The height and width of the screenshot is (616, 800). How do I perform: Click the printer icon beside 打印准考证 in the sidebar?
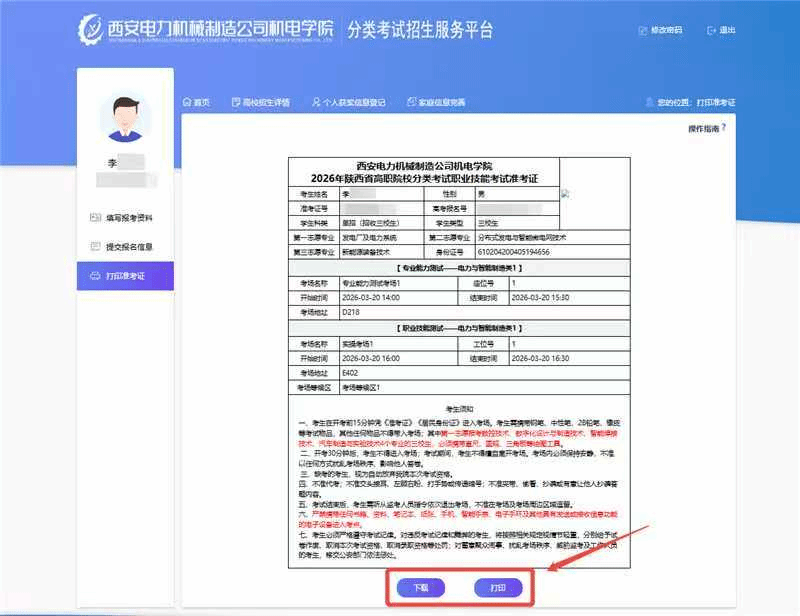click(x=95, y=275)
